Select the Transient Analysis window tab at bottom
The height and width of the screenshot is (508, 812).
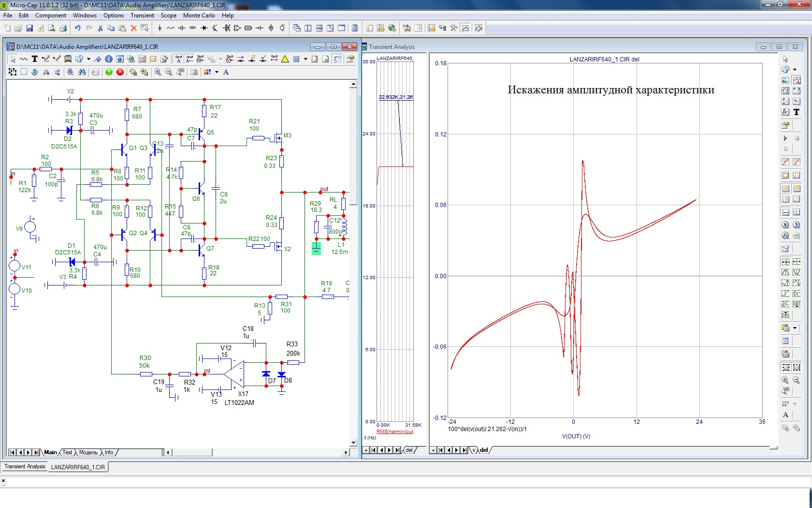point(25,466)
